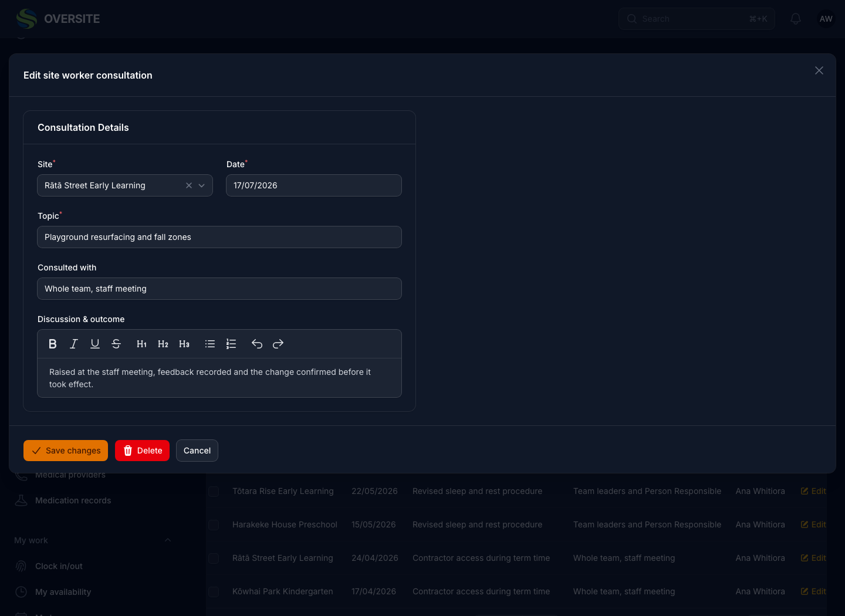Click the Clock in/out fingerprint icon

pyautogui.click(x=21, y=566)
